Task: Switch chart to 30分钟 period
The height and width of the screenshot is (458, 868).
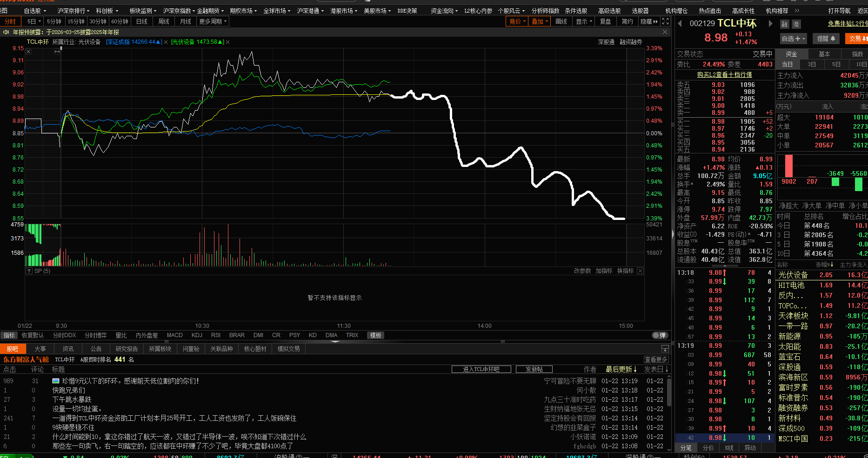Action: coord(98,21)
